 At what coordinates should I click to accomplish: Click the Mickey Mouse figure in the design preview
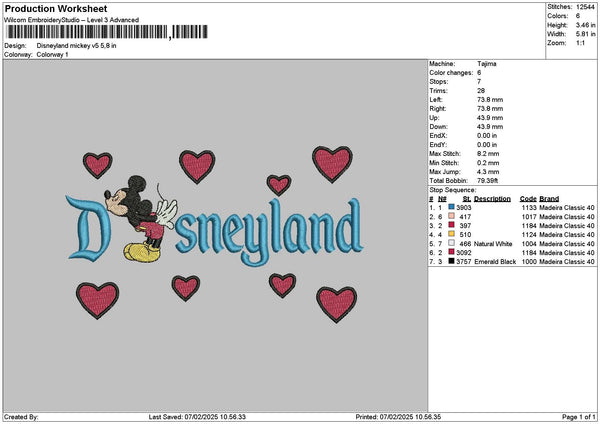(141, 219)
